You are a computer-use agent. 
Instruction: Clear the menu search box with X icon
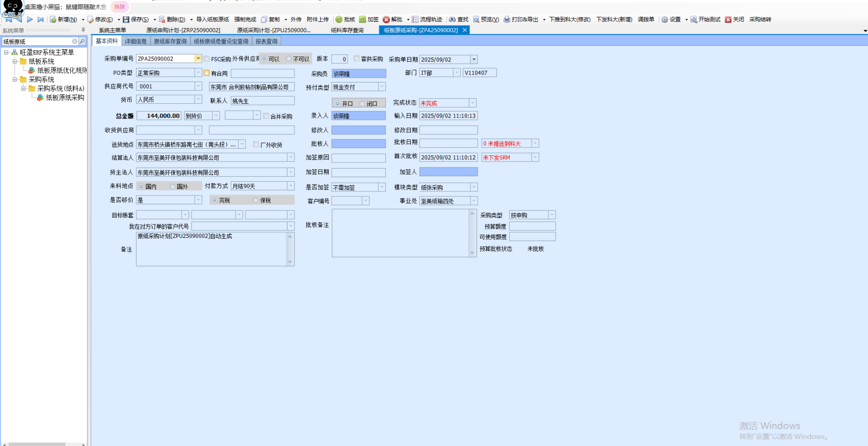(75, 41)
